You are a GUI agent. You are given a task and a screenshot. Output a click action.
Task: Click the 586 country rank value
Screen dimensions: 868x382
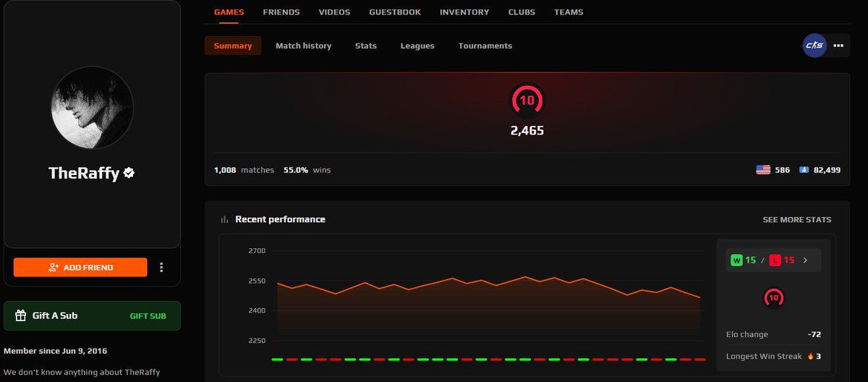pos(782,170)
